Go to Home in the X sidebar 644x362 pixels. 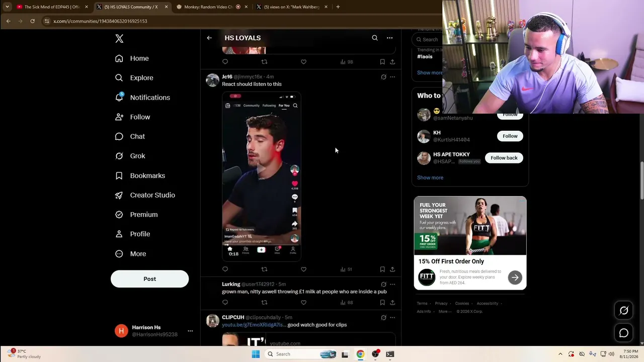pos(132,58)
